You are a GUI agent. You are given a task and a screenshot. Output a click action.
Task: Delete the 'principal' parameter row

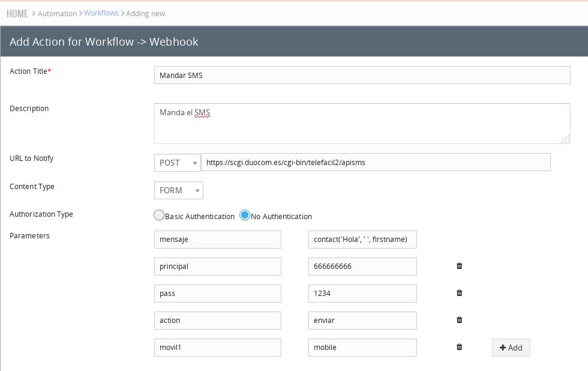pos(459,266)
